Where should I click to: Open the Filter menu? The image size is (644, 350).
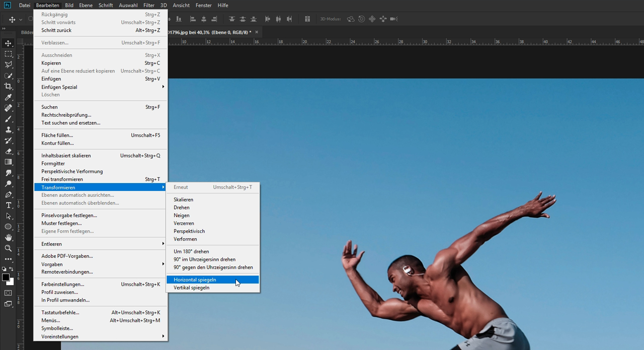click(x=148, y=5)
